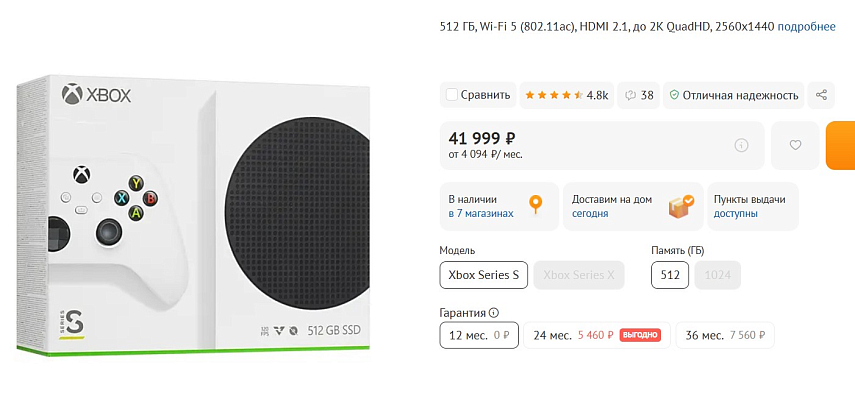The height and width of the screenshot is (407, 855).
Task: Open the 38 reviews comment icon
Action: pos(632,95)
